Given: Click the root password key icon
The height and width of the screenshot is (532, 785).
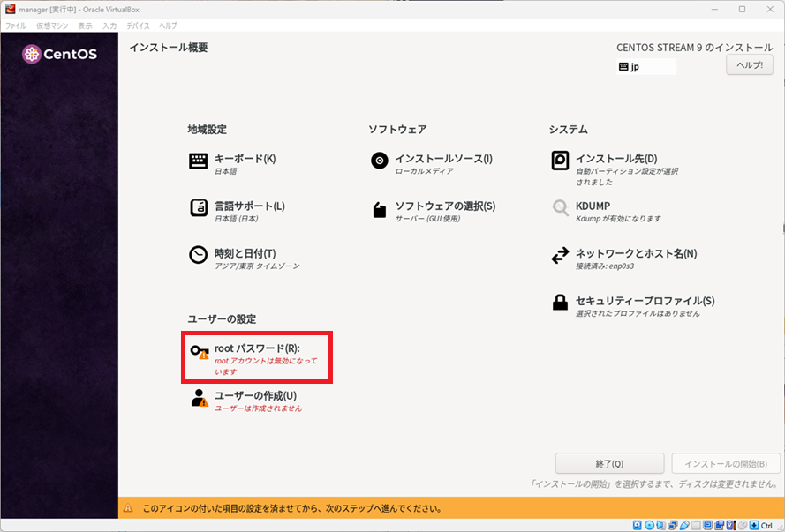Looking at the screenshot, I should pyautogui.click(x=200, y=351).
